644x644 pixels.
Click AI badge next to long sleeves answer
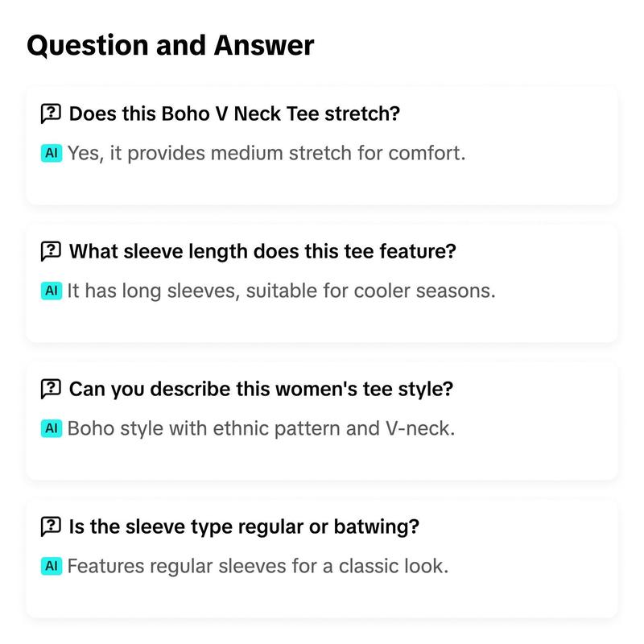pyautogui.click(x=52, y=291)
